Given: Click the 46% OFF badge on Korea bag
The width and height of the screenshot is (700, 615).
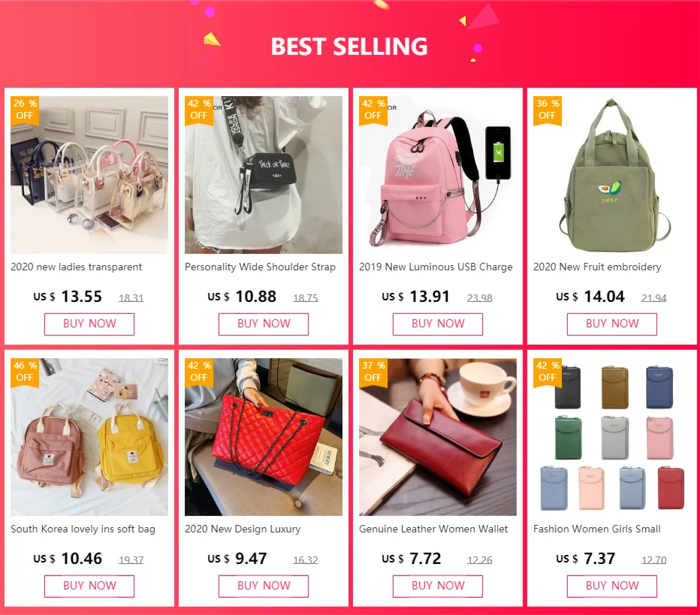Looking at the screenshot, I should (x=25, y=372).
